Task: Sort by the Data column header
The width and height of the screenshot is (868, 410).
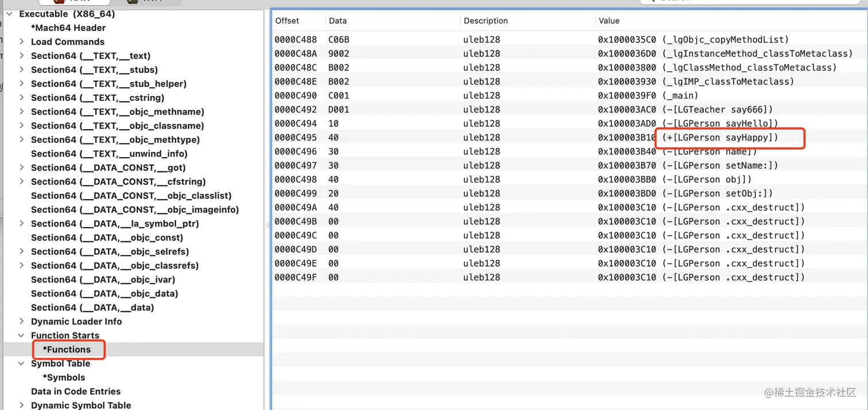Action: click(338, 21)
